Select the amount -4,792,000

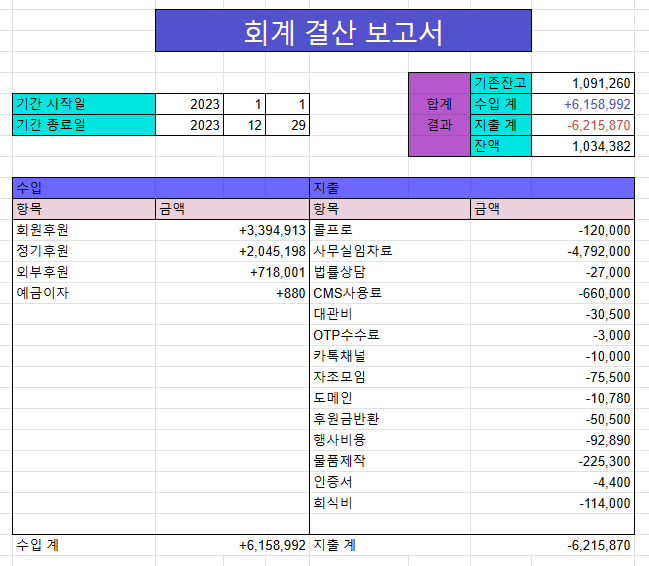click(552, 251)
